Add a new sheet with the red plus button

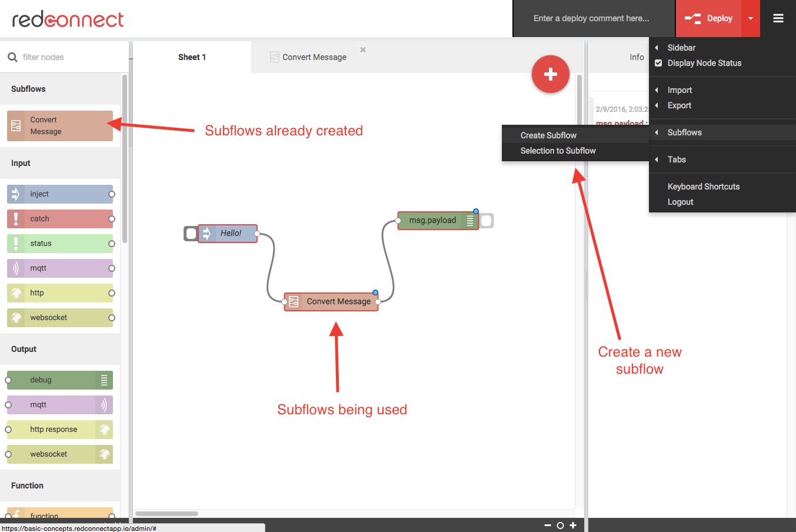(x=550, y=74)
